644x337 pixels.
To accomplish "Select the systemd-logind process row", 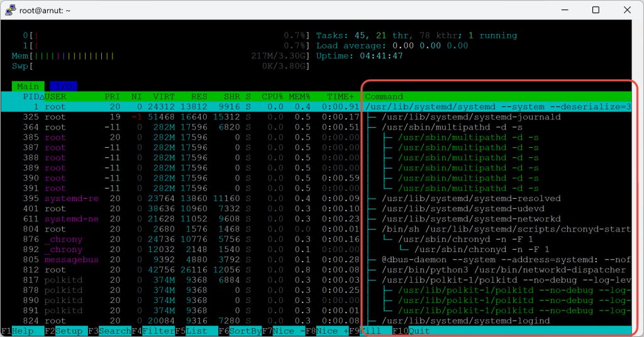I will tap(314, 321).
